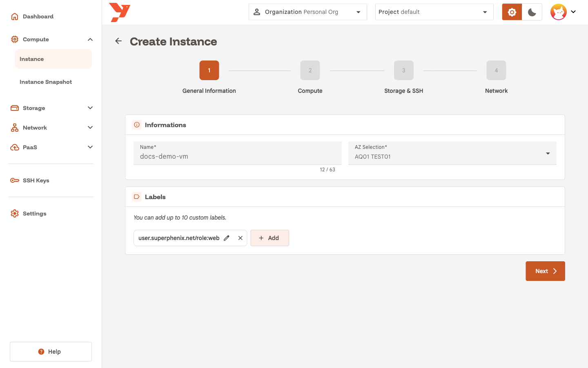Click the Settings gear icon in sidebar
Screen dimensions: 588x368
coord(15,213)
